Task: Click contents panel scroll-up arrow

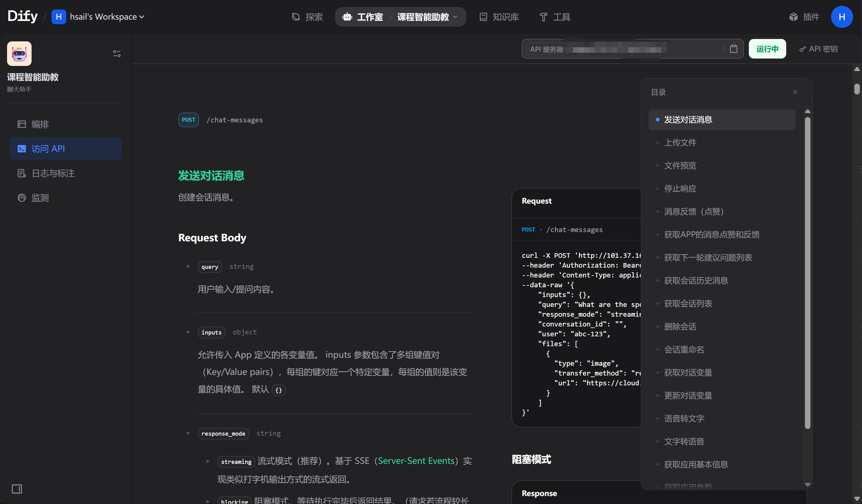Action: pos(807,111)
